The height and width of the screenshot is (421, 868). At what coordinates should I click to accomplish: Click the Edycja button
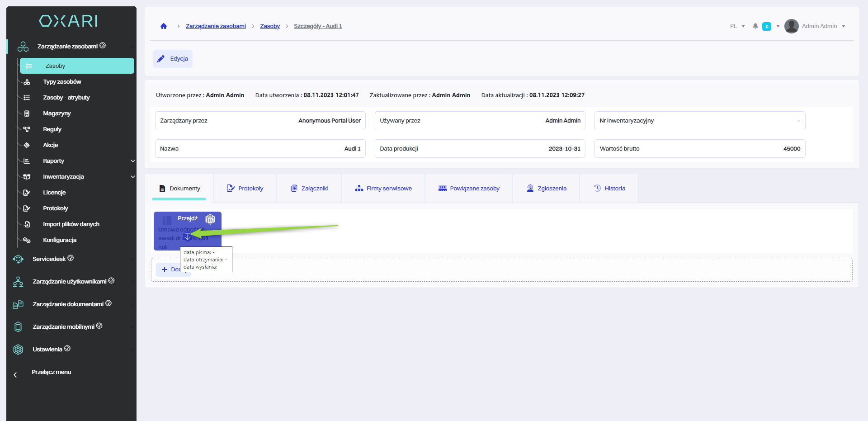pyautogui.click(x=173, y=59)
